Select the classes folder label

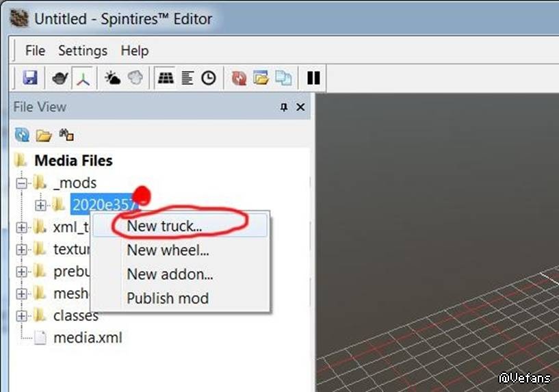(75, 316)
